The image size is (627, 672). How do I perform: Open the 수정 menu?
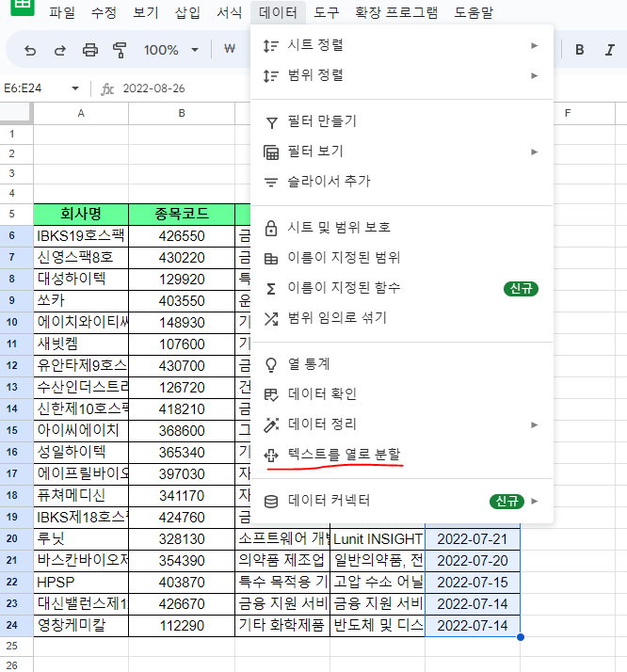point(104,12)
